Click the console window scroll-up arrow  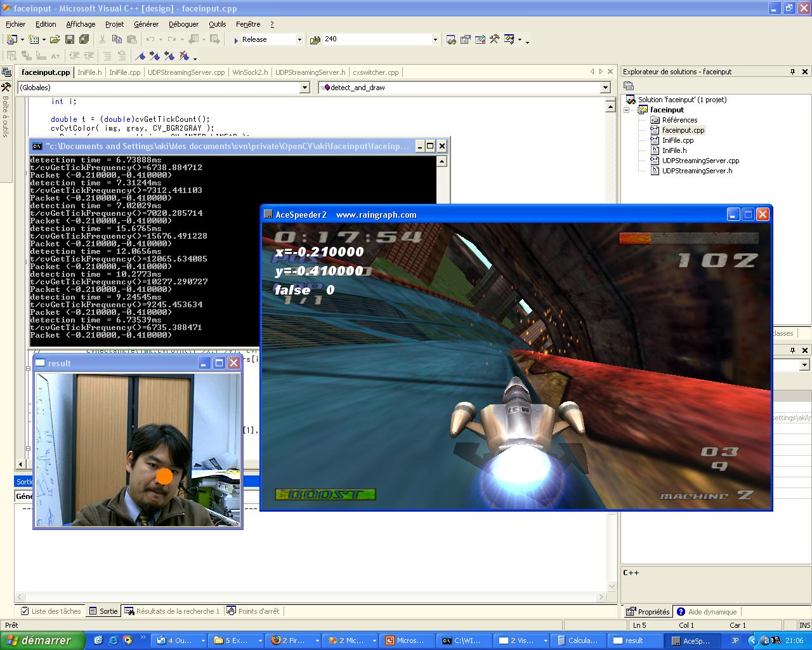pos(442,162)
